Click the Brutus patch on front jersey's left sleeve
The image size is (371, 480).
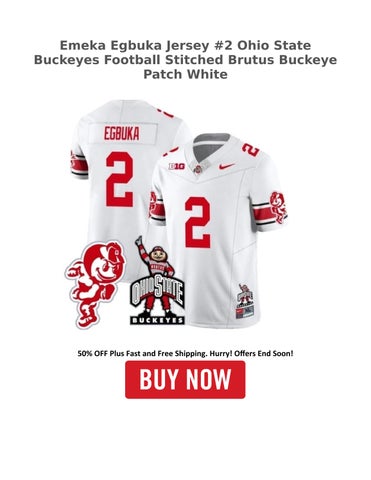(153, 204)
